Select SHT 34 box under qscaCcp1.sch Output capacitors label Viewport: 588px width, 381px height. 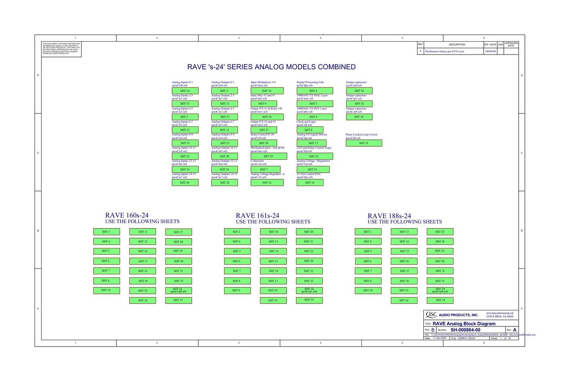coord(359,104)
